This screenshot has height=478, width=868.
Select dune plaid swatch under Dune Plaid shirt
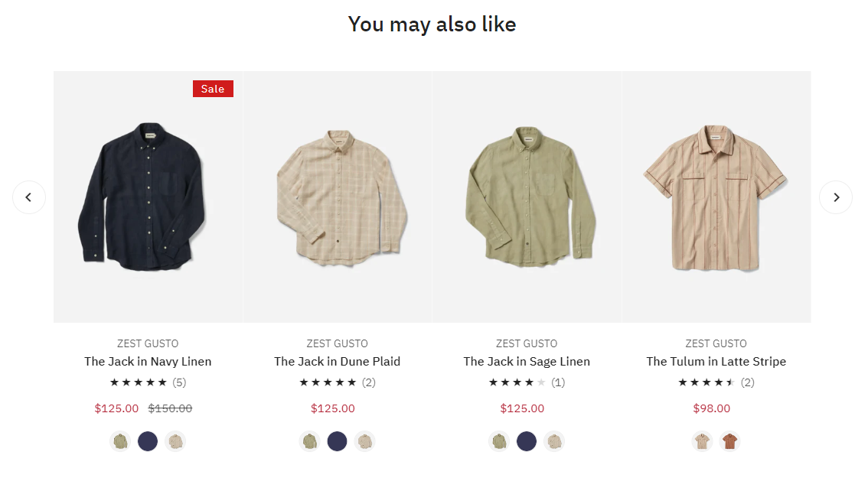pyautogui.click(x=364, y=441)
